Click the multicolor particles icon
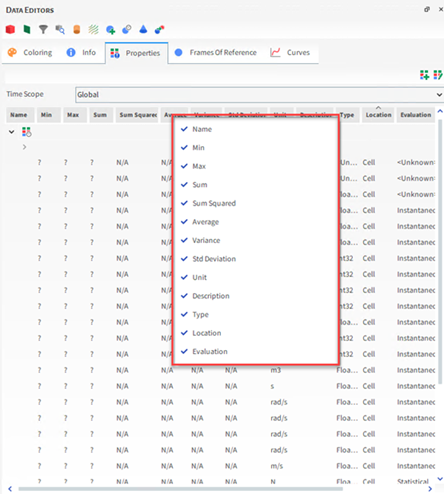The height and width of the screenshot is (494, 444). [160, 30]
